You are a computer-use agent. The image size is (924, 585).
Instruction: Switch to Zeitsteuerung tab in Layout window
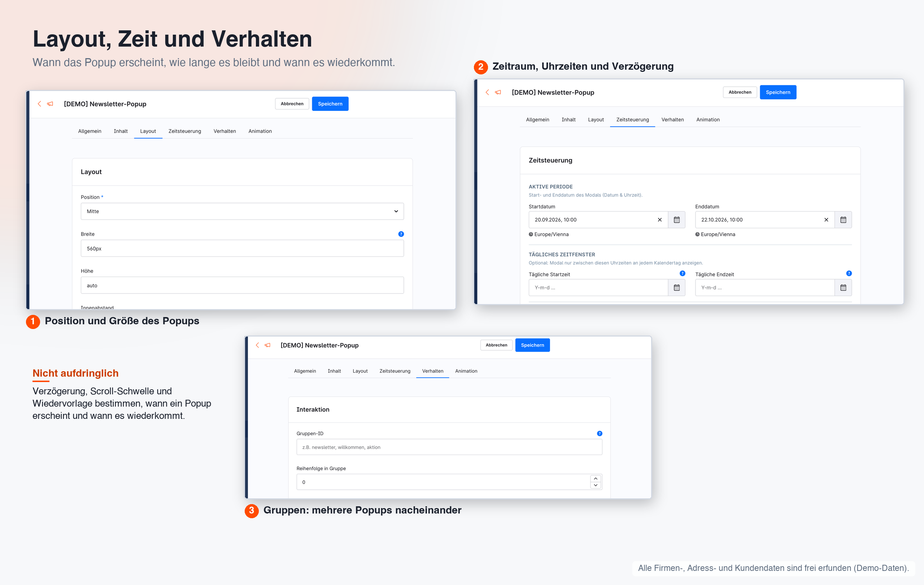click(x=184, y=131)
